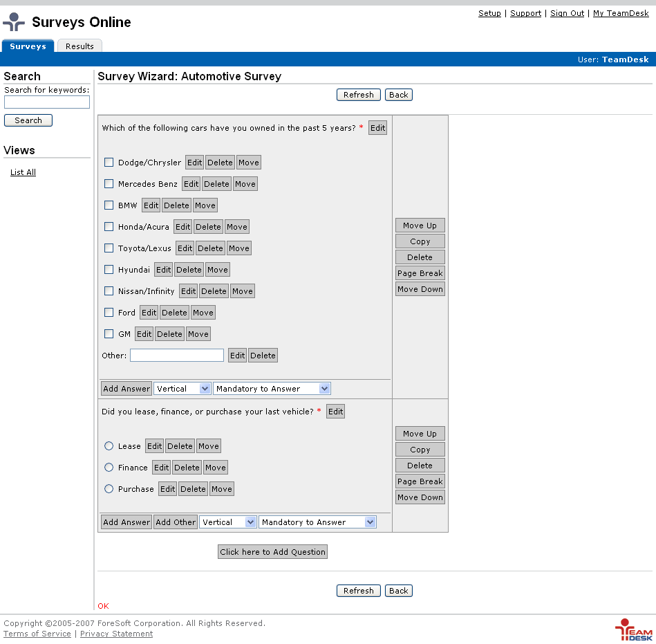Focus the Other answer text field
The width and height of the screenshot is (656, 644).
[177, 356]
